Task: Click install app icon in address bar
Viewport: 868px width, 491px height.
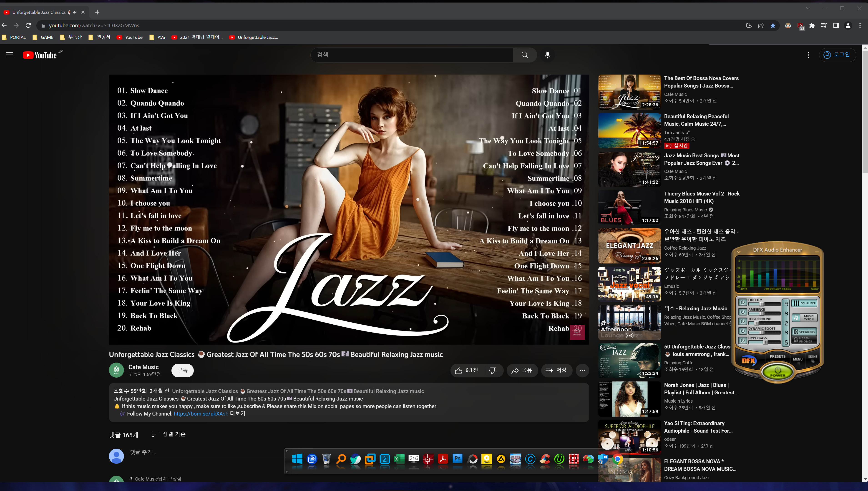Action: pos(749,26)
